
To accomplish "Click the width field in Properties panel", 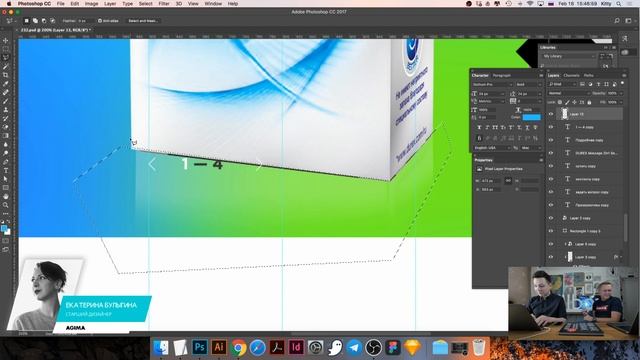I will tap(490, 180).
